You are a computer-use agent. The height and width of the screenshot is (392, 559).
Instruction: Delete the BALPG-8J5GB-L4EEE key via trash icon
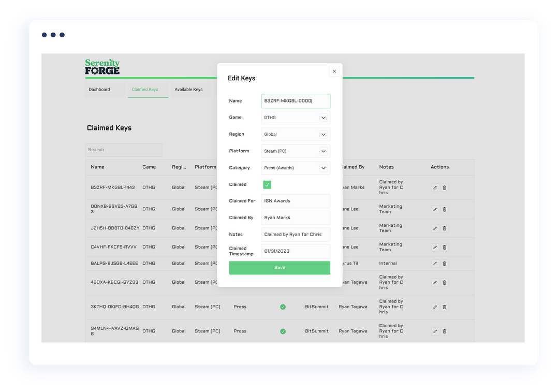[444, 263]
